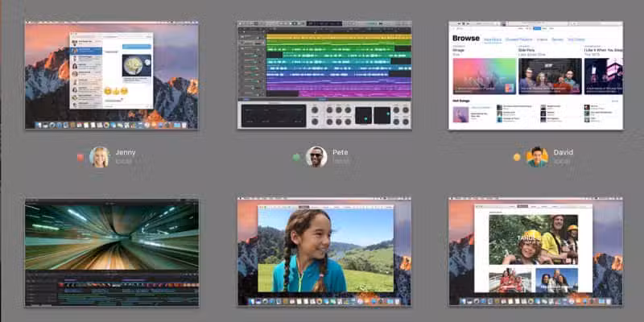The height and width of the screenshot is (322, 644).
Task: Click the David name label
Action: [563, 152]
